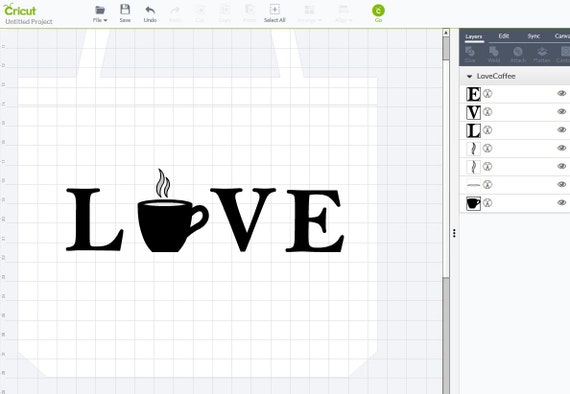This screenshot has height=394, width=570.
Task: Switch to the Layers tab
Action: coord(474,36)
